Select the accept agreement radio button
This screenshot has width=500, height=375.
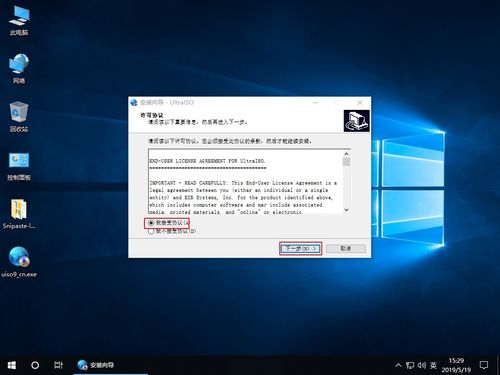[151, 223]
